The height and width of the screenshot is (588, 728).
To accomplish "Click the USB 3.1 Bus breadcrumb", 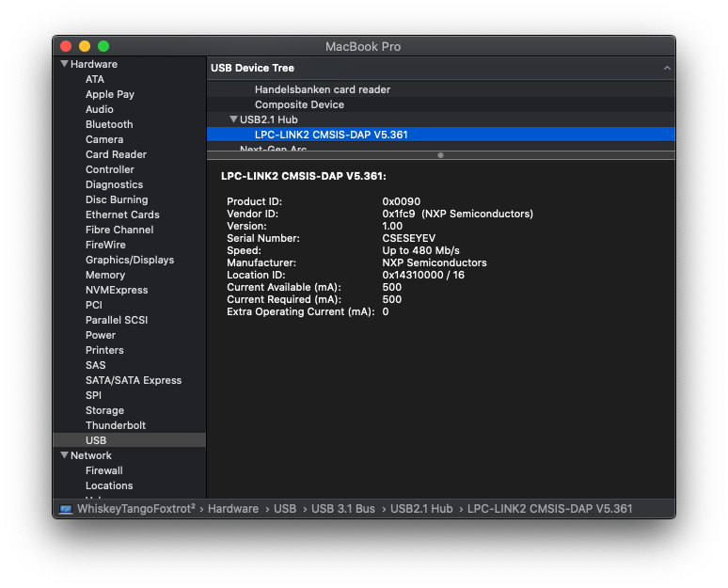I will (342, 509).
